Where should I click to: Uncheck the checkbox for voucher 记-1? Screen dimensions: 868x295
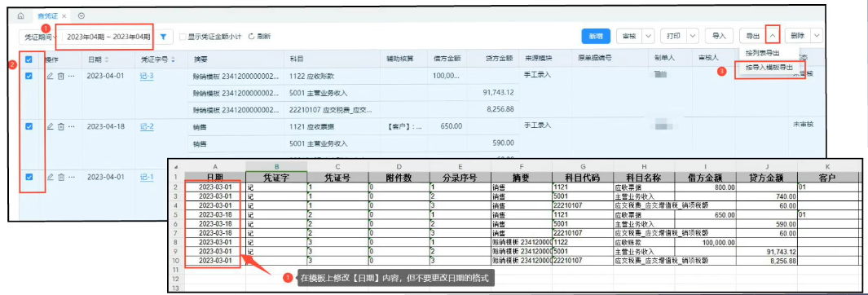coord(29,177)
